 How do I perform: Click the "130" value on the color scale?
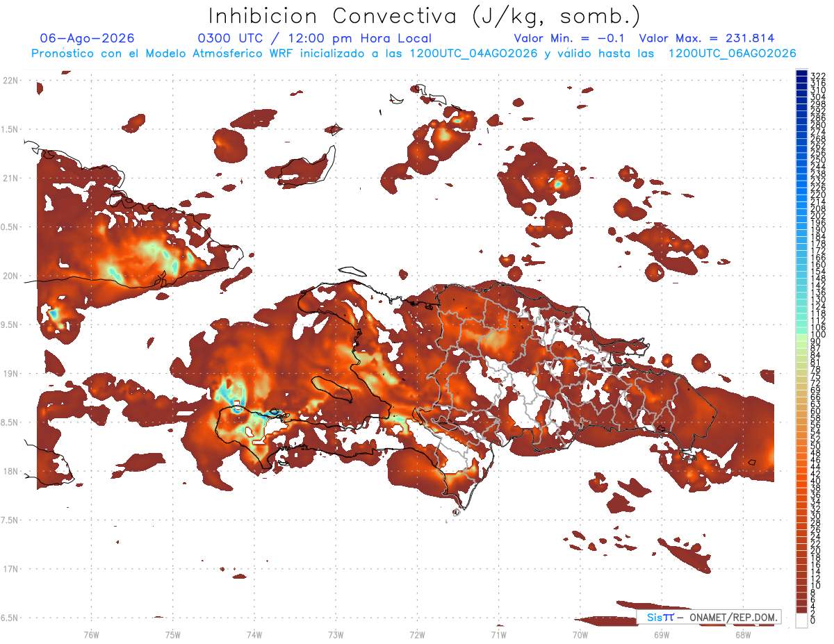pyautogui.click(x=817, y=299)
